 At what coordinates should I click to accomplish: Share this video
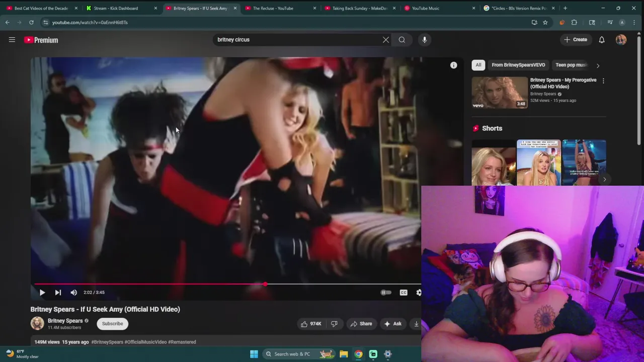pyautogui.click(x=361, y=324)
